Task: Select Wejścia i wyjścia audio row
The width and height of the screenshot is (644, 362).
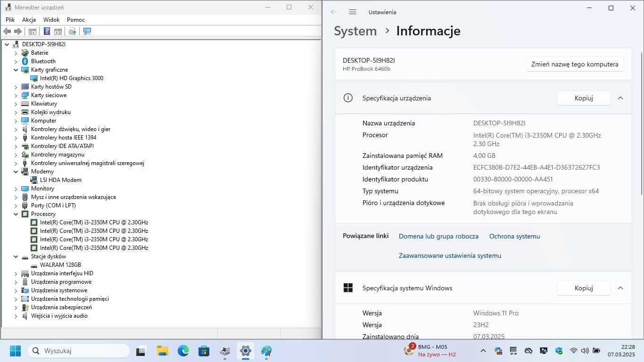Action: tap(59, 316)
